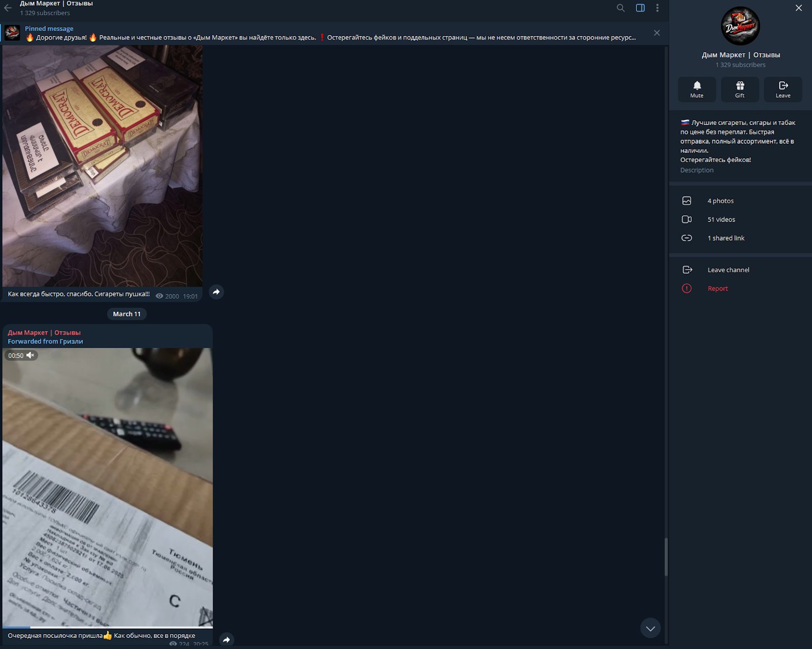Forward the Democrat cigarettes photo post

pyautogui.click(x=216, y=292)
